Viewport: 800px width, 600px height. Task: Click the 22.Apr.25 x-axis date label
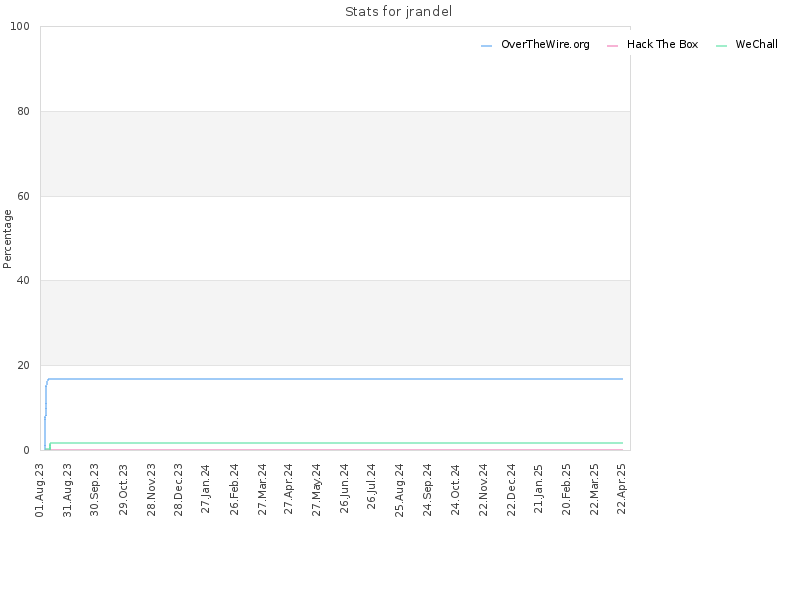[621, 489]
